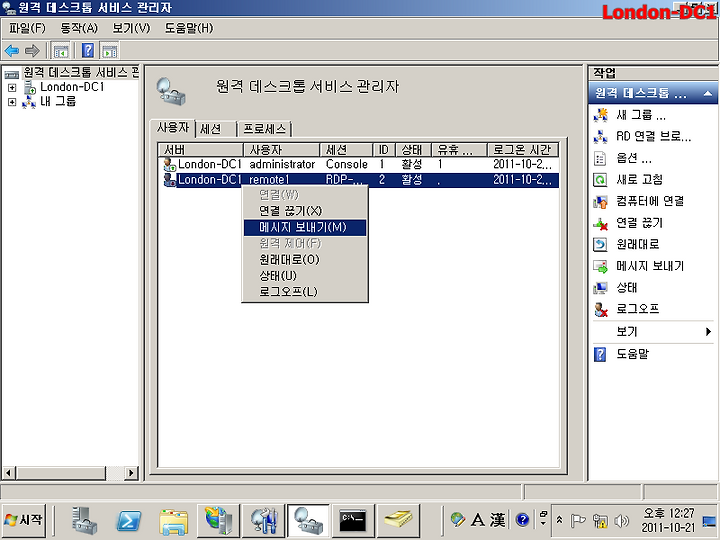Screen dimensions: 720x540
Task: Open the 파일(F) menu
Action: [x=28, y=28]
